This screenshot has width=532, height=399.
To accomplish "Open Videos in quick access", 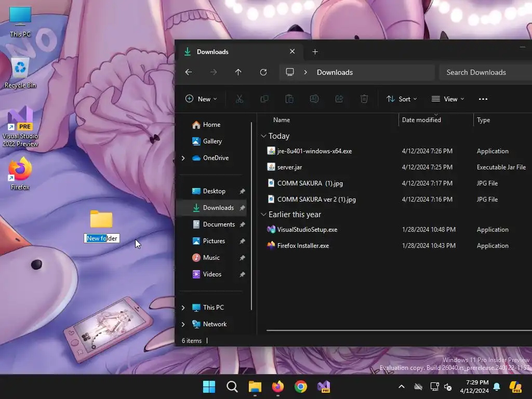I will 214,274.
